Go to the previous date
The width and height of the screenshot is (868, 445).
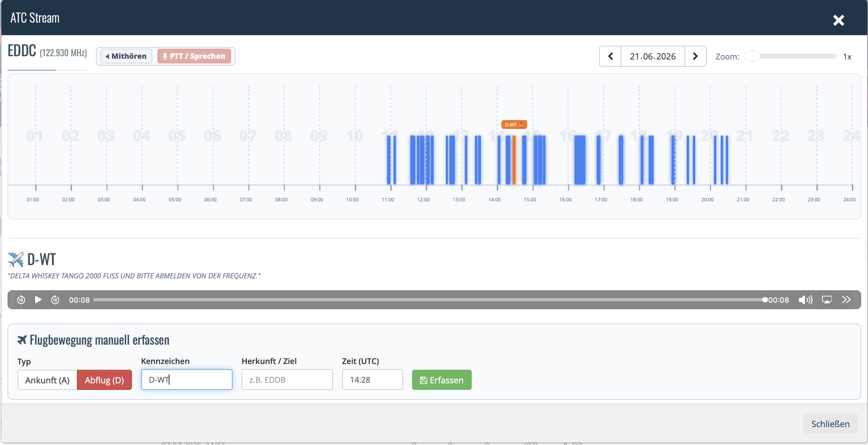[610, 56]
